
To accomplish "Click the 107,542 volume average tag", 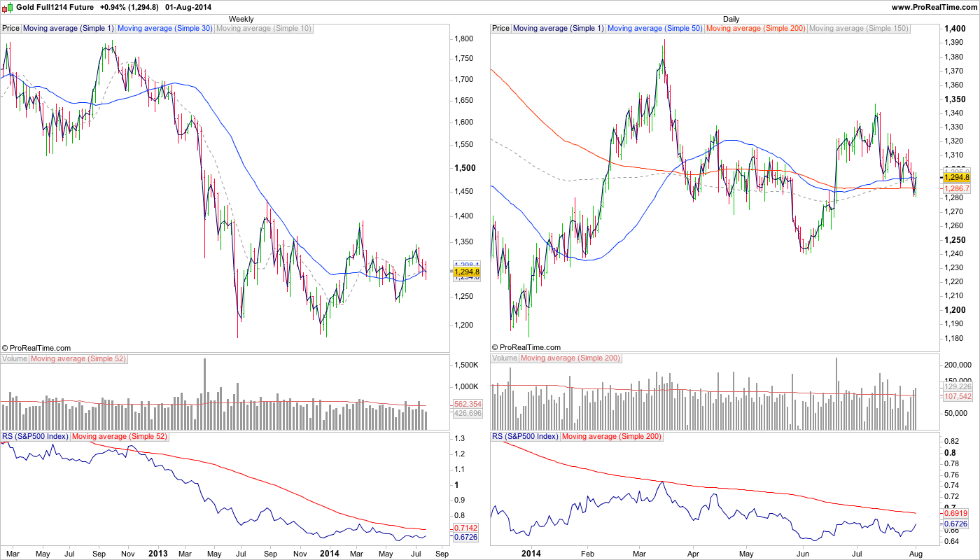I will pos(958,396).
